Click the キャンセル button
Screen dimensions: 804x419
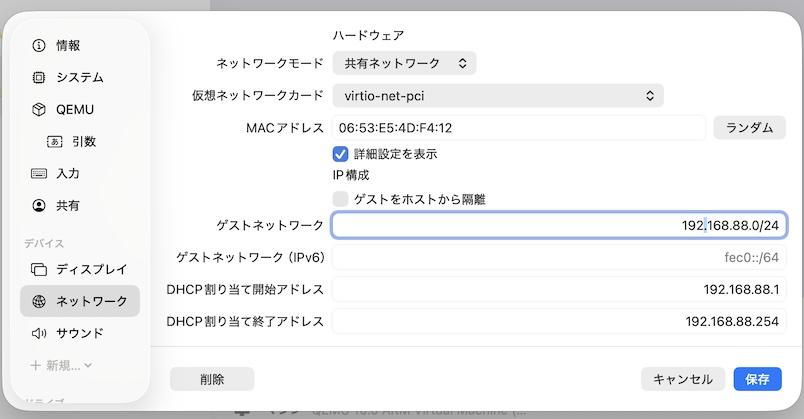tap(682, 380)
